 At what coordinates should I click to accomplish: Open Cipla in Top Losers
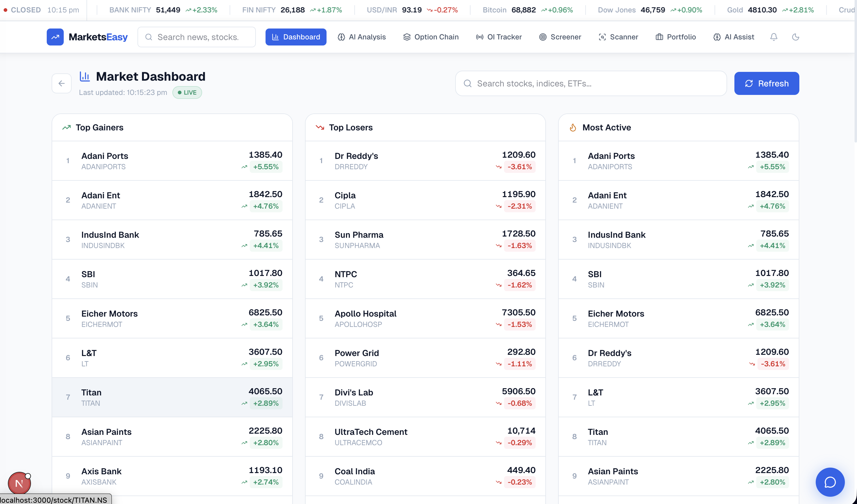(425, 200)
